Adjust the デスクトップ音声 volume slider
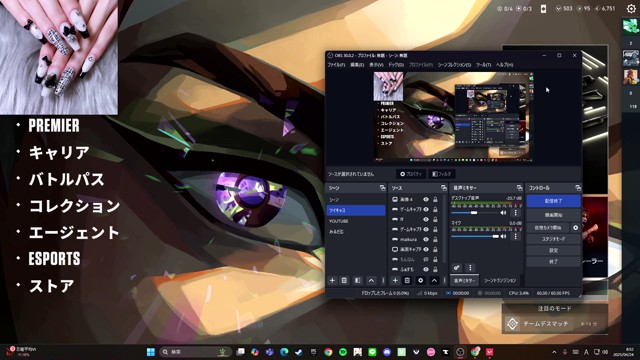Viewport: 640px width, 360px height. coord(474,213)
